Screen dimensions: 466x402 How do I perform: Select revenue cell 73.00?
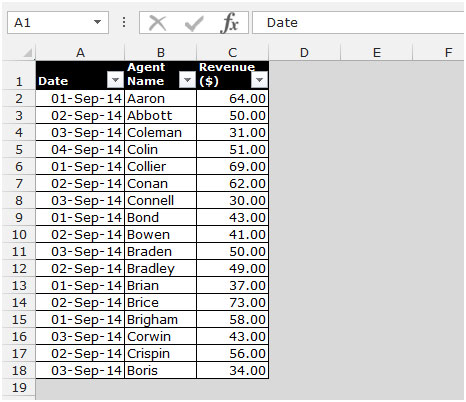(233, 302)
